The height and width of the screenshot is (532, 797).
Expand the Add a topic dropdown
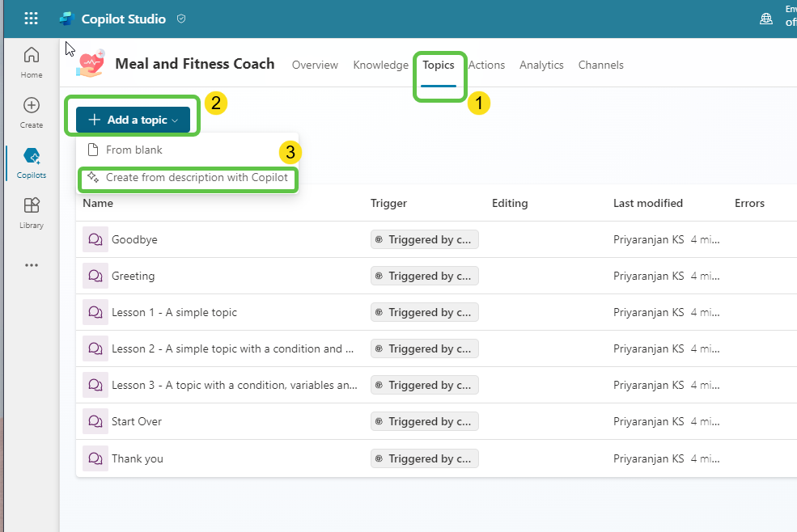point(133,120)
